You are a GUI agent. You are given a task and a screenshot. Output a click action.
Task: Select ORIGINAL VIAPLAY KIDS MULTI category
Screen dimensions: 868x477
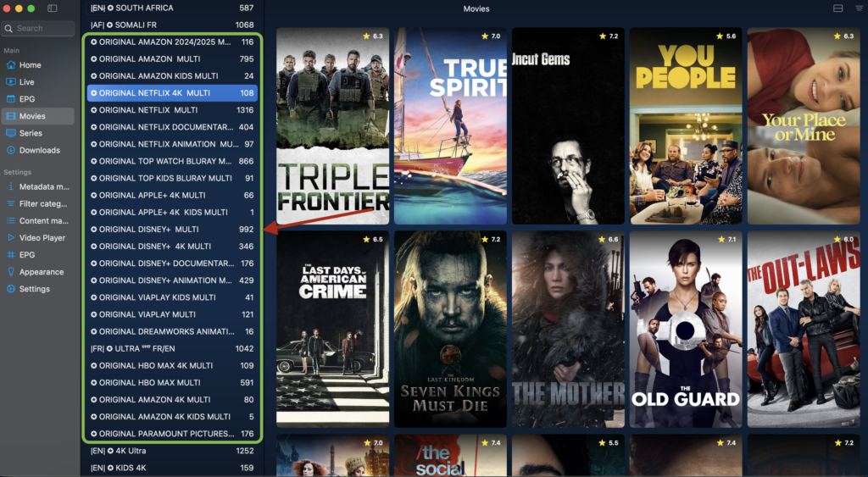pos(172,297)
